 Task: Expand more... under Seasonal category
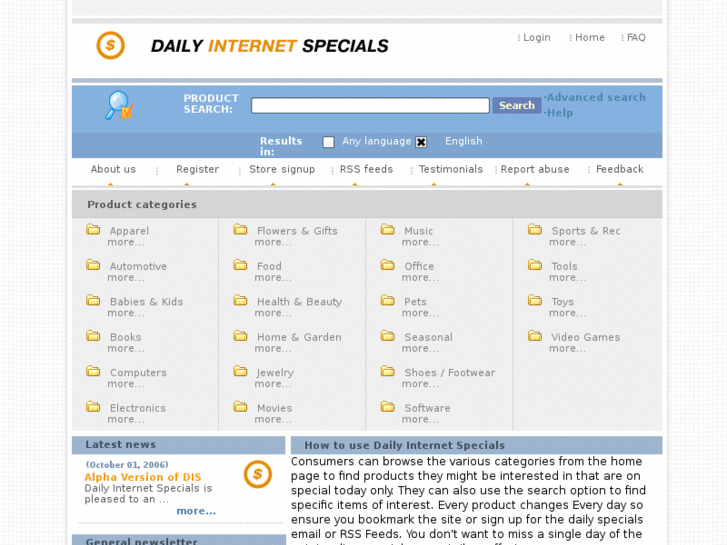point(420,348)
